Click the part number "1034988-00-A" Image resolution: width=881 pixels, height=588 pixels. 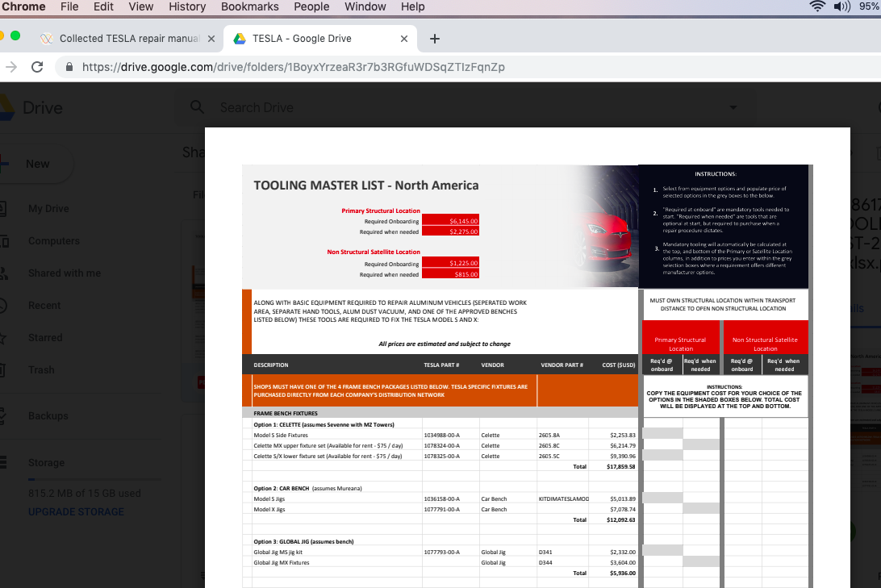pos(441,436)
